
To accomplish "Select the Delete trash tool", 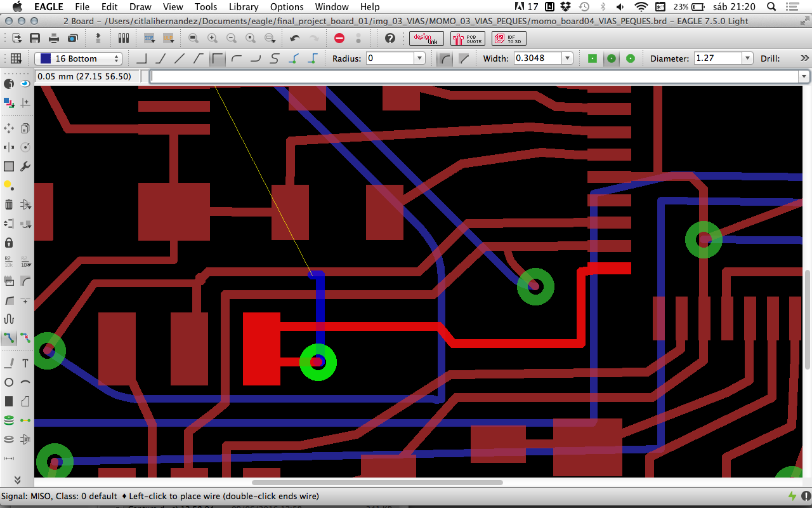I will tap(9, 204).
